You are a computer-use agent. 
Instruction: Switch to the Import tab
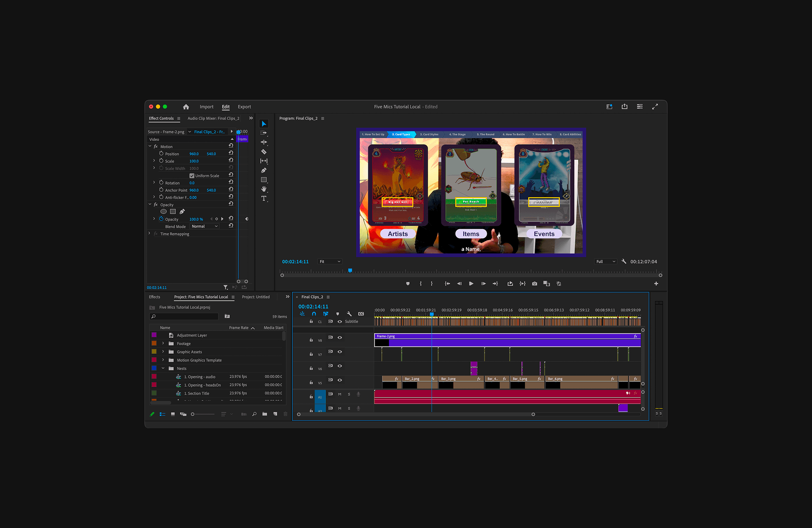[207, 107]
